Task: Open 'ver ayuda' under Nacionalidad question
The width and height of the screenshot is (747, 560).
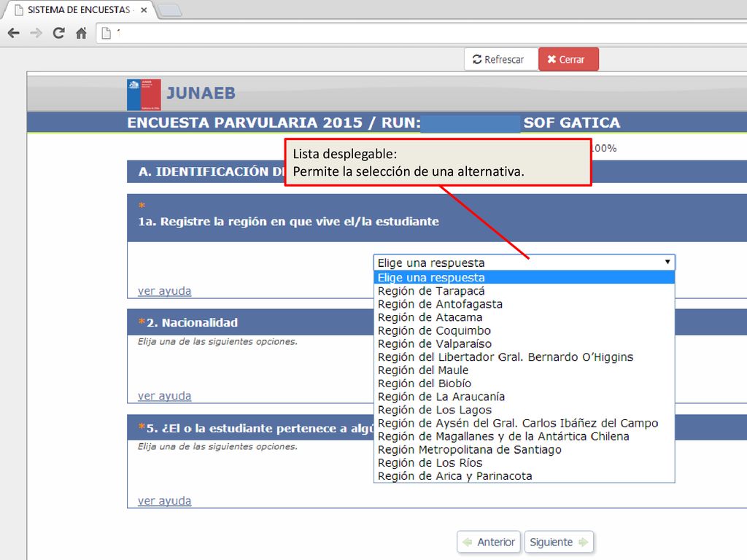Action: (164, 396)
